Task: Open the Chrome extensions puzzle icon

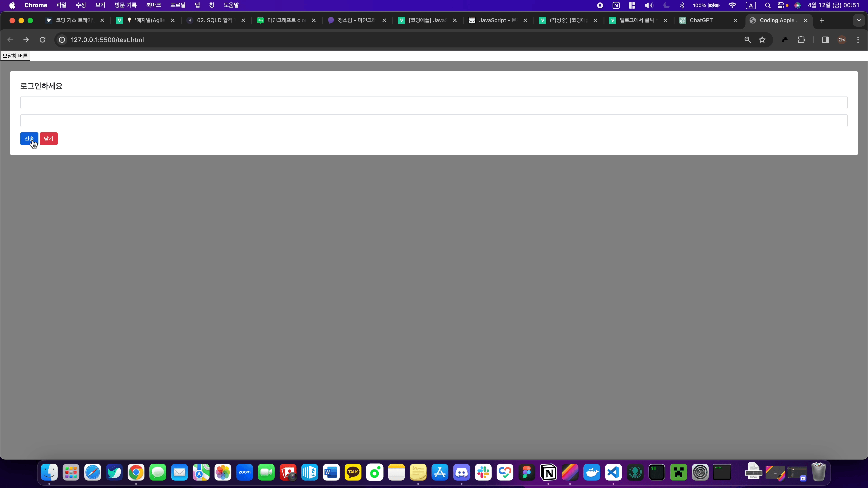Action: coord(801,40)
